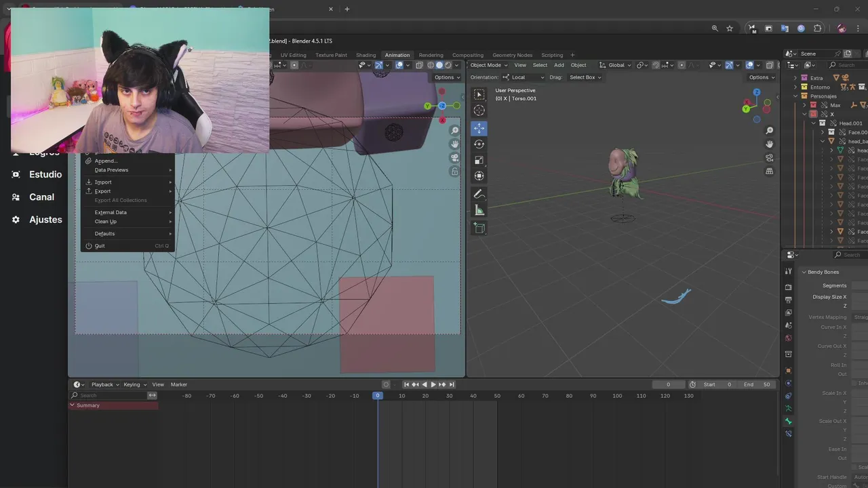The image size is (868, 488).
Task: Open the Object properties tab
Action: [x=788, y=370]
